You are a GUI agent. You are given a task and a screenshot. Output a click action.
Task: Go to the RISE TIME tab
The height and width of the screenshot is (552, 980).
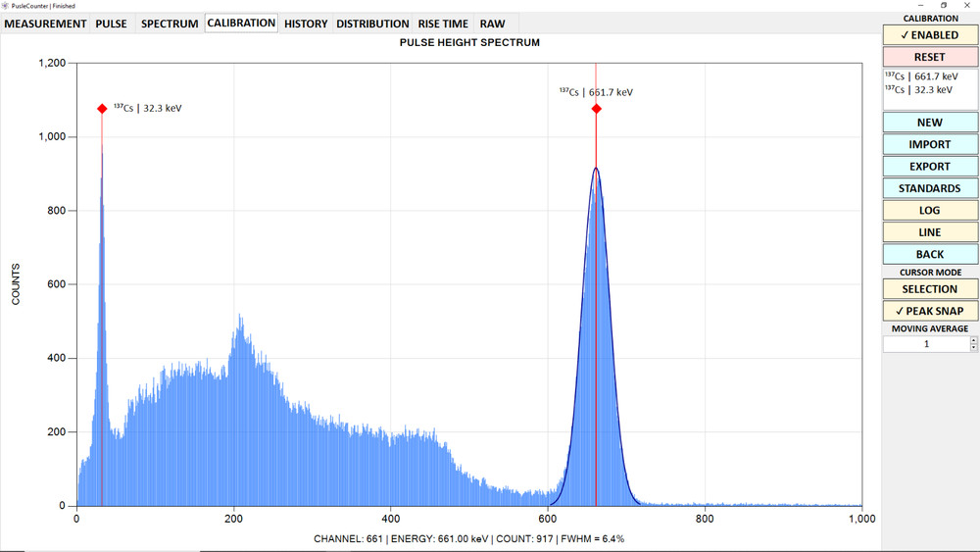click(x=443, y=24)
